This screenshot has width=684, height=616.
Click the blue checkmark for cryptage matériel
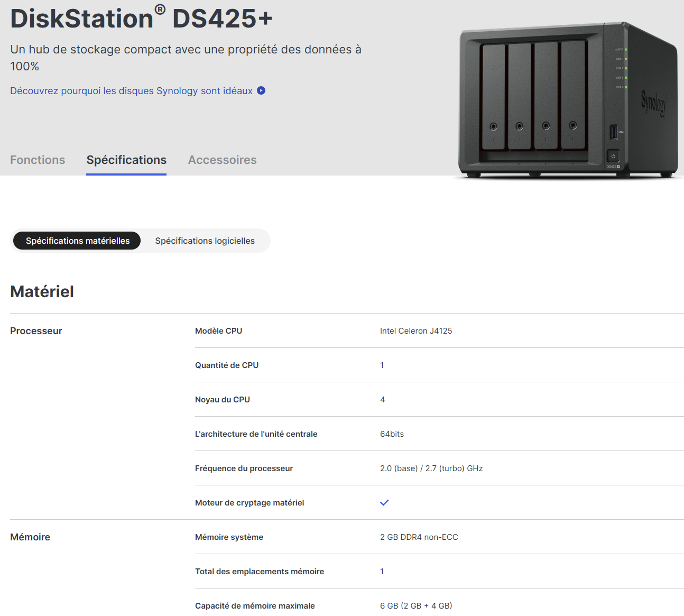[384, 503]
